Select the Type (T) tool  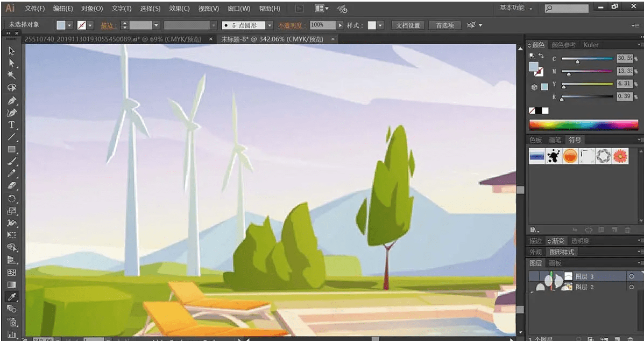coord(11,124)
